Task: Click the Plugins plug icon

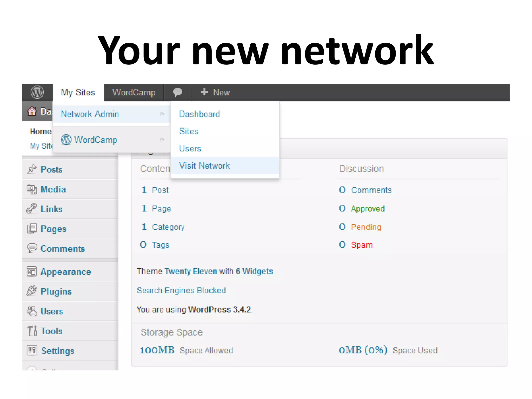Action: 32,291
